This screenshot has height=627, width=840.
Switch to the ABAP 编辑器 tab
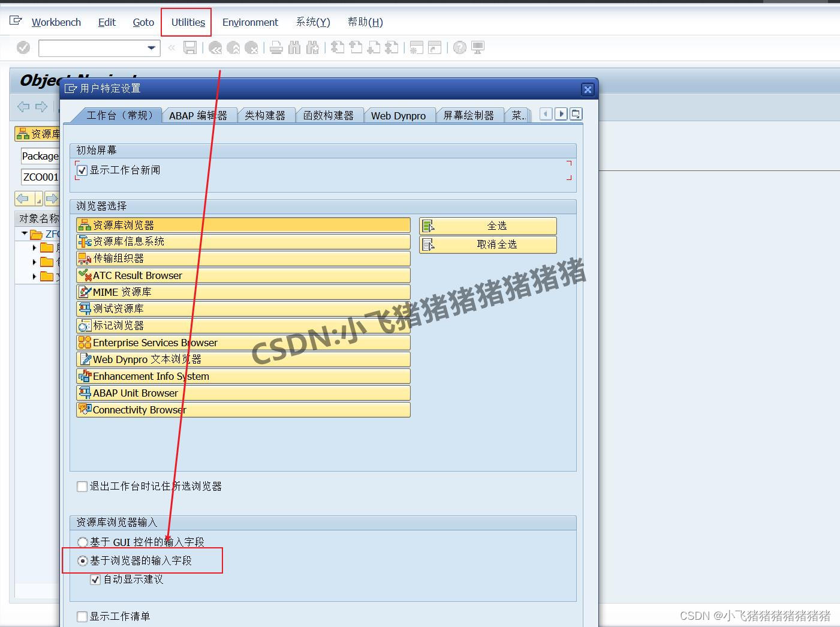(198, 115)
